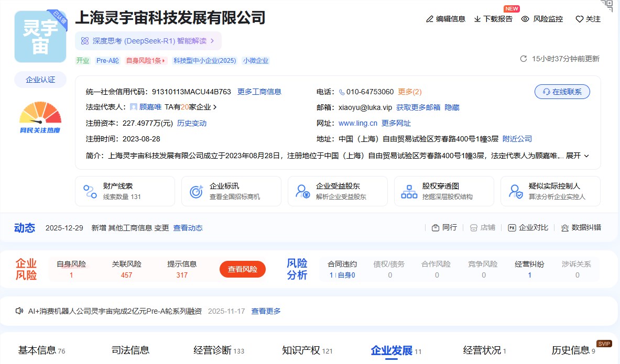This screenshot has height=364, width=620.
Task: Switch to the 企业发展 tab
Action: pos(392,351)
